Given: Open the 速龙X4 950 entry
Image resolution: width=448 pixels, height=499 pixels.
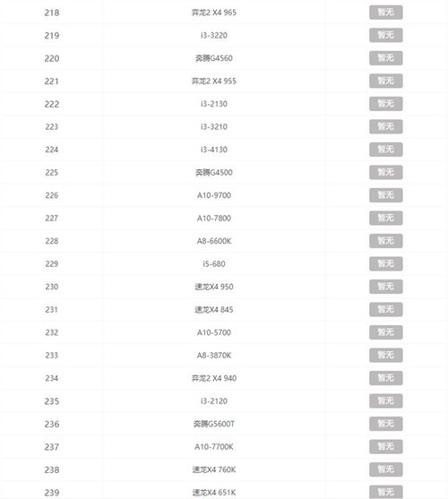Looking at the screenshot, I should point(214,287).
